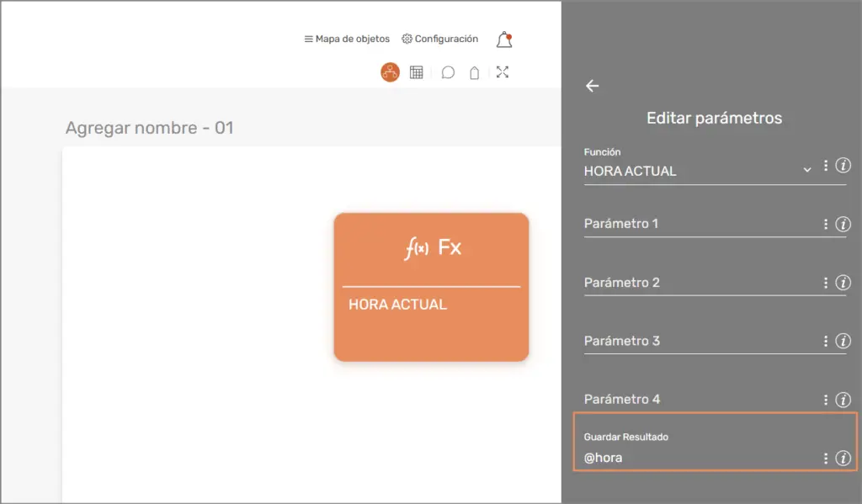Open three-dot options for Parámetro 3
Image resolution: width=862 pixels, height=504 pixels.
826,342
